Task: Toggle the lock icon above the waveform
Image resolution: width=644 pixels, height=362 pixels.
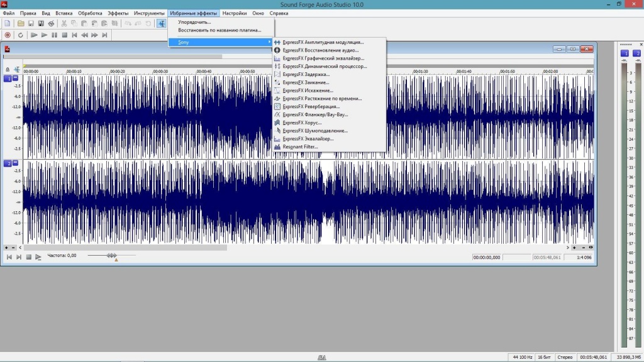Action: point(8,69)
